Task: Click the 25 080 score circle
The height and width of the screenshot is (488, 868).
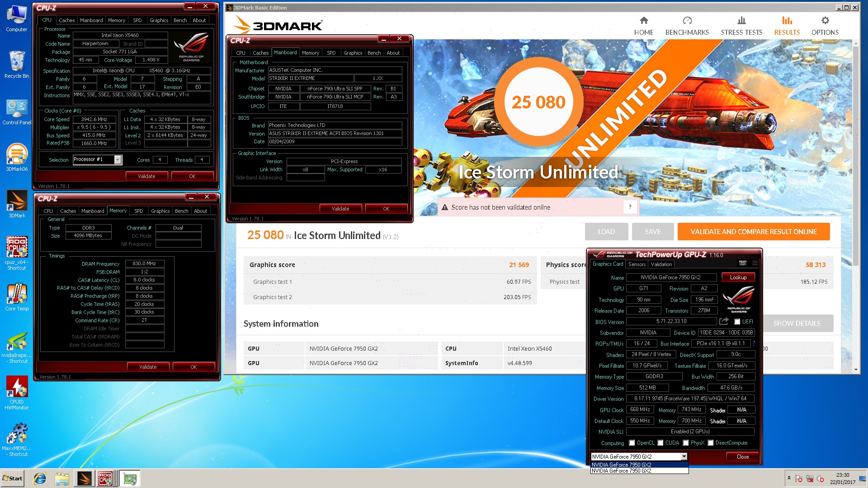Action: (x=538, y=102)
